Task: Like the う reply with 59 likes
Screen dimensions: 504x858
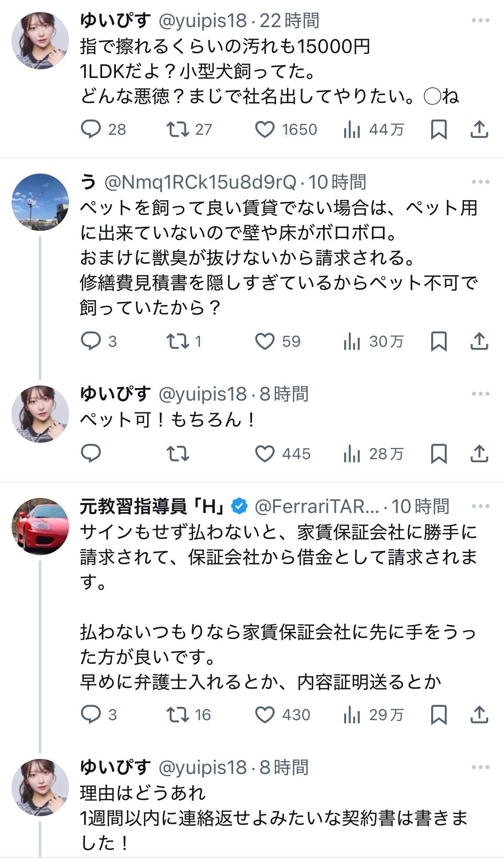Action: pyautogui.click(x=265, y=341)
